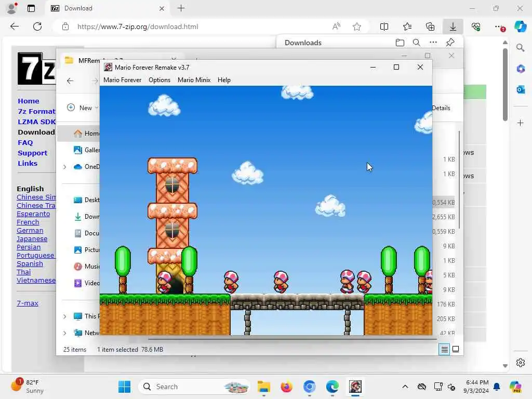The height and width of the screenshot is (399, 532).
Task: Open the Help menu in the game
Action: click(x=224, y=80)
